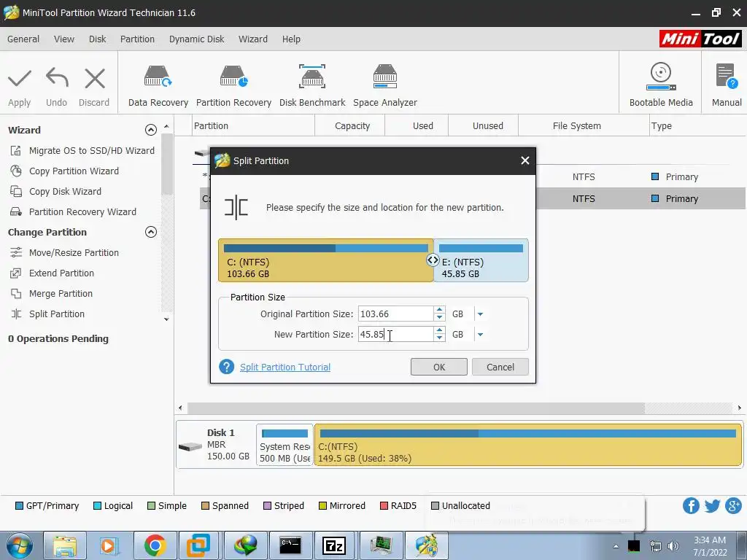Image resolution: width=747 pixels, height=560 pixels.
Task: Decrease New Partition Size value
Action: 439,338
